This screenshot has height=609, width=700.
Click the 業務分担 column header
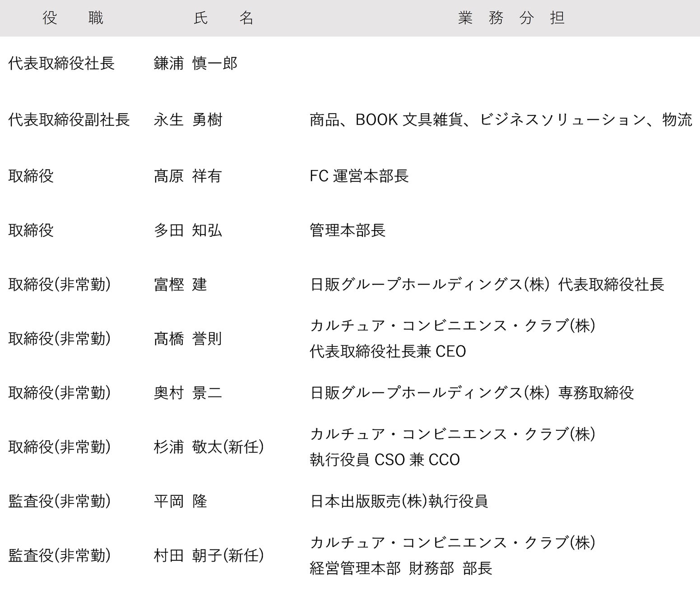[x=511, y=18]
